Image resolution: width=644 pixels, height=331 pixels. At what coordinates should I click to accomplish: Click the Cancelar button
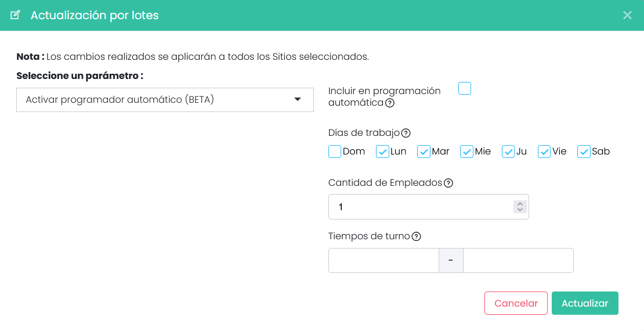pyautogui.click(x=516, y=304)
